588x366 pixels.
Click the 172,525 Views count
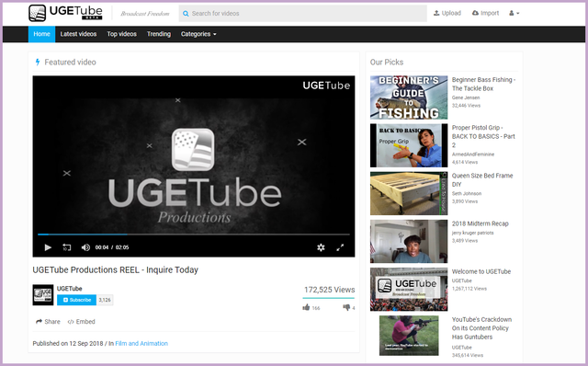[x=329, y=290]
